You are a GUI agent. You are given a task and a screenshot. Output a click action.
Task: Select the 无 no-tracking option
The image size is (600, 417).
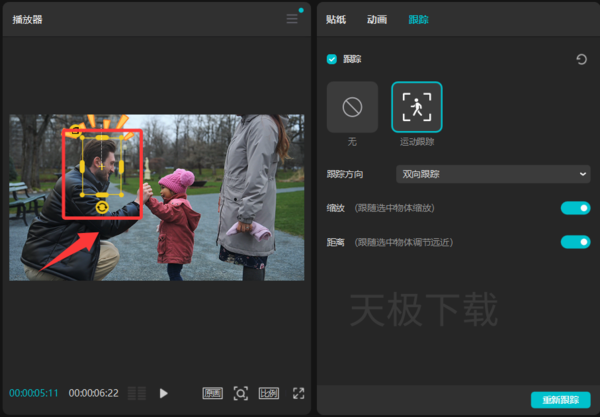352,107
